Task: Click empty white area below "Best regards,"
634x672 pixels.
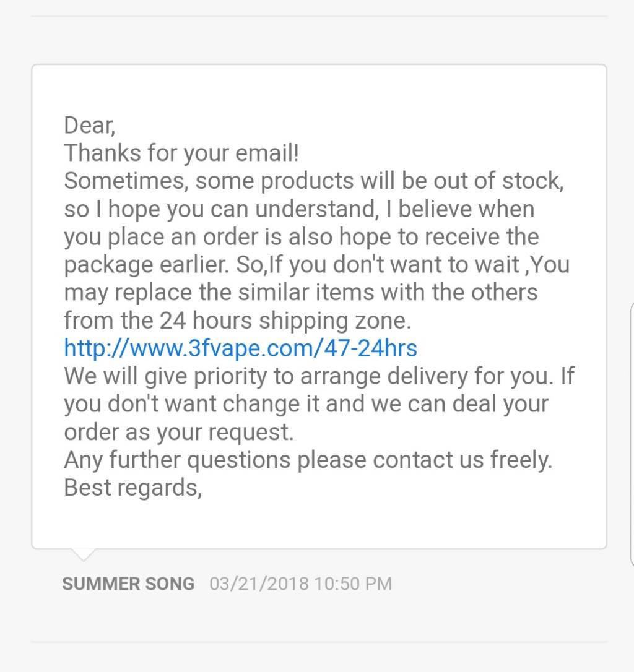Action: point(319,523)
